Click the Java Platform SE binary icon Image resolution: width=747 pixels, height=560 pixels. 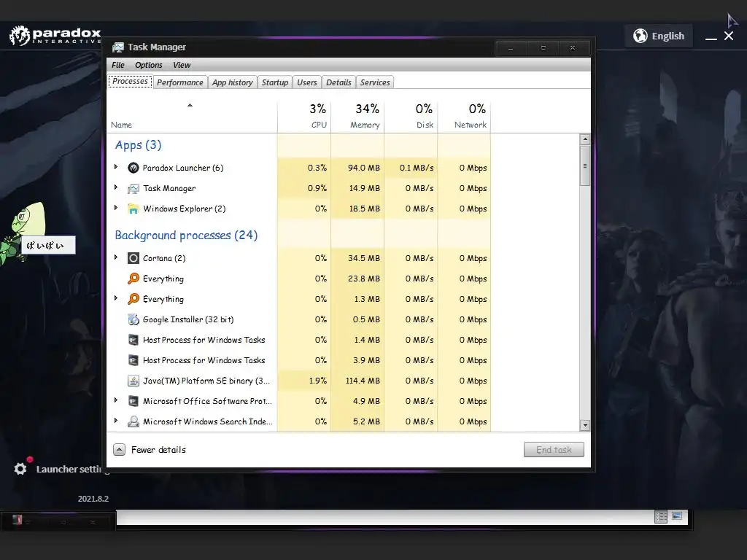[133, 381]
